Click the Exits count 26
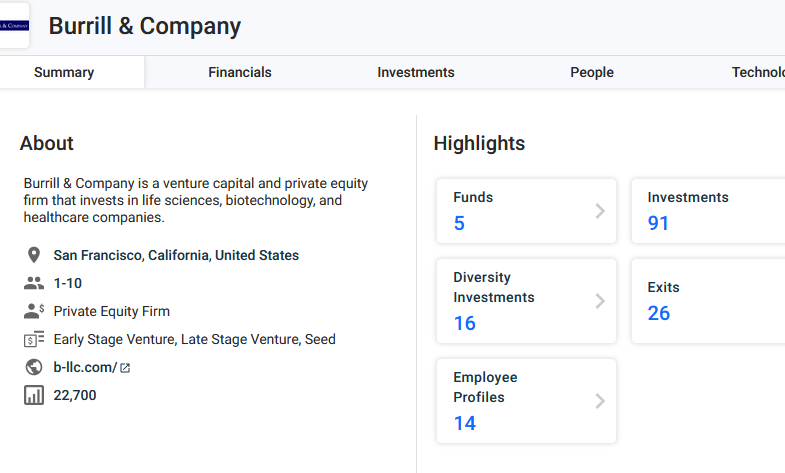 (x=658, y=313)
